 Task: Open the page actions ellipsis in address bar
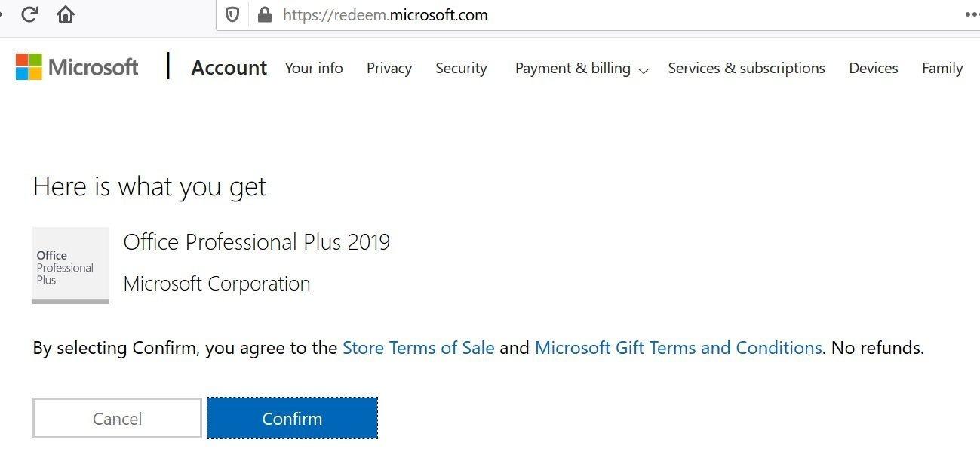[x=972, y=15]
